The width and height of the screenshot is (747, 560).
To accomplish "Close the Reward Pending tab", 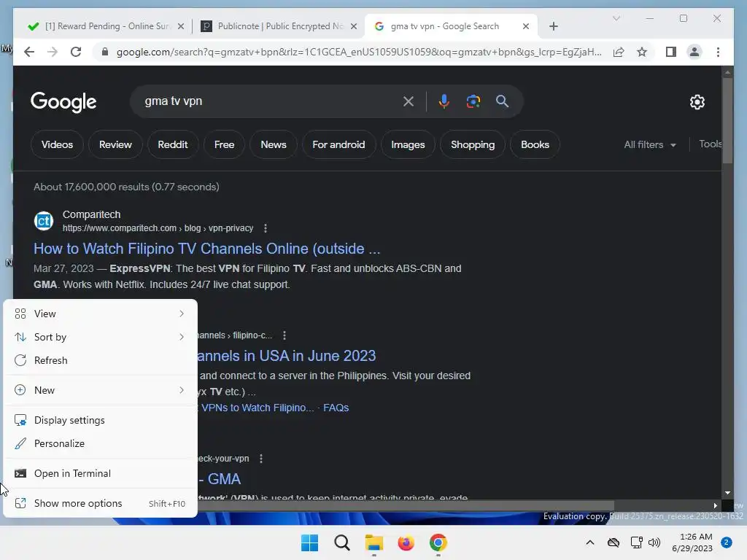I will 181,26.
